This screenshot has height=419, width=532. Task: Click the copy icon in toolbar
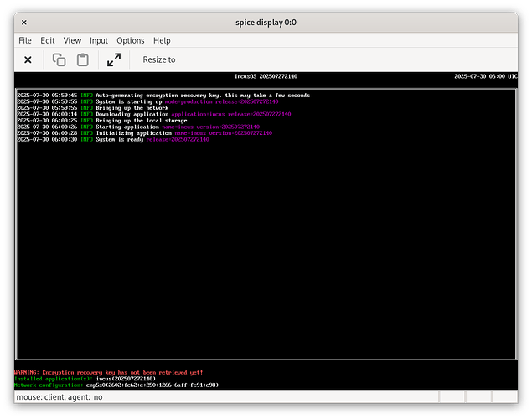click(x=59, y=59)
